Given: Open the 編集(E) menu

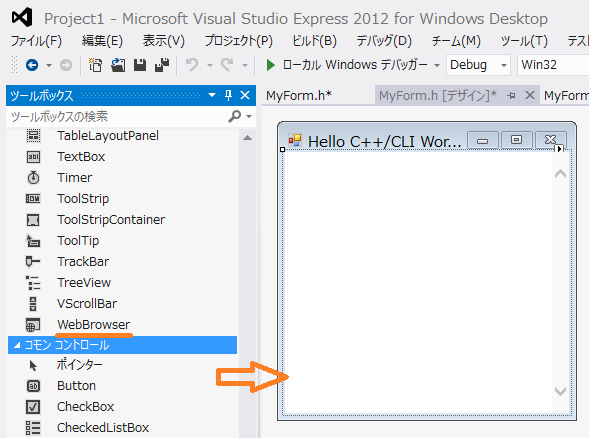Looking at the screenshot, I should pos(103,41).
